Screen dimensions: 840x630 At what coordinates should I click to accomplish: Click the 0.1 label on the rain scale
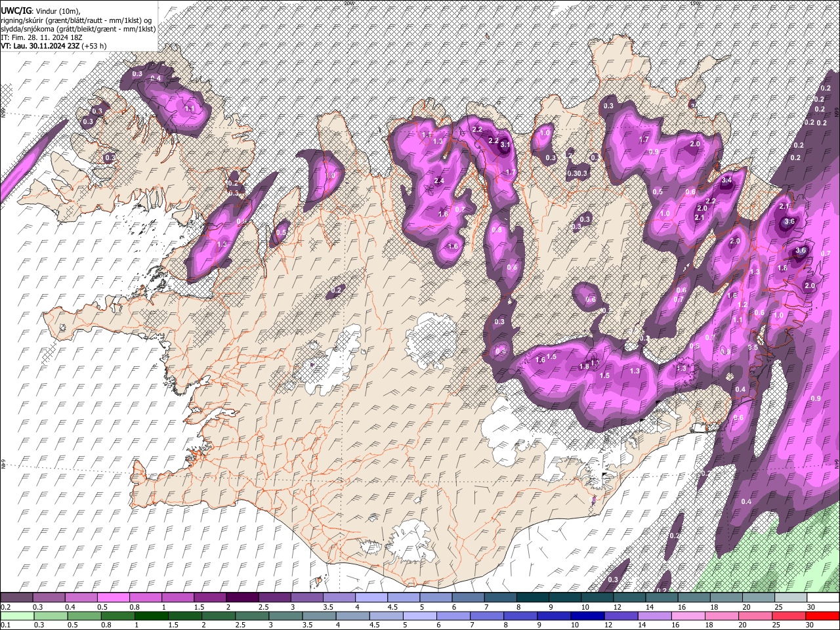[5, 625]
